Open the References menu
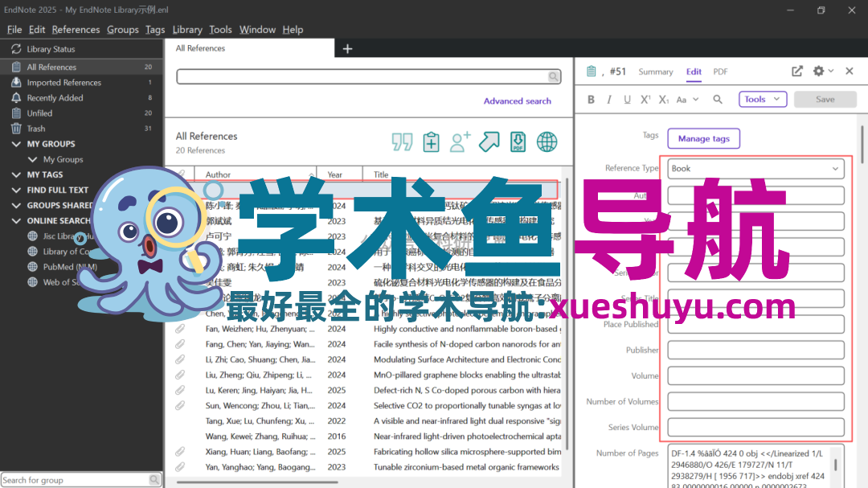Image resolution: width=868 pixels, height=488 pixels. tap(76, 30)
